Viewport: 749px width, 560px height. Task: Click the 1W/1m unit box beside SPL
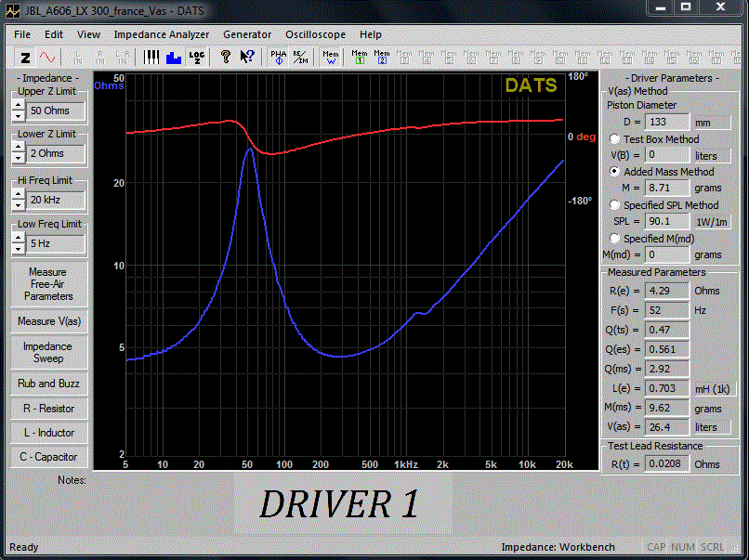711,222
